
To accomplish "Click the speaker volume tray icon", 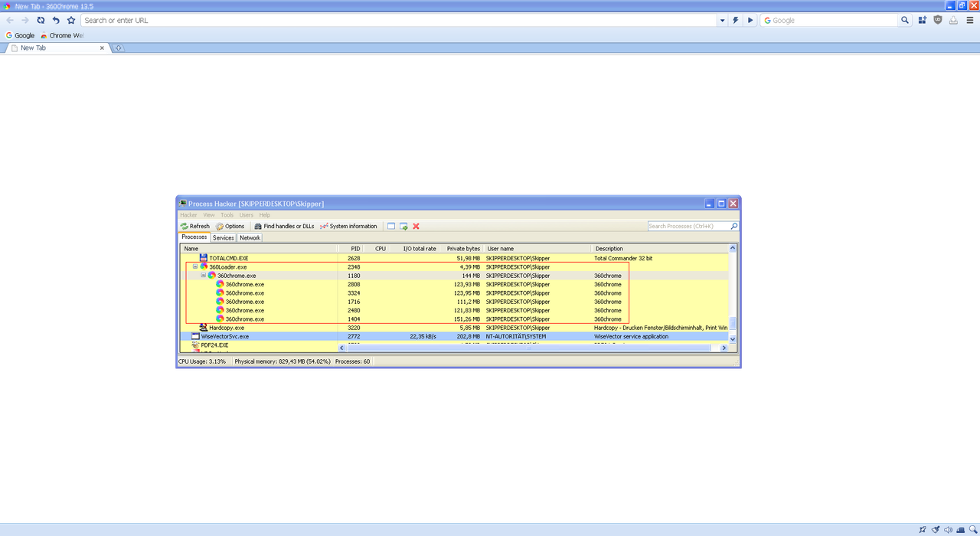I will pos(948,529).
